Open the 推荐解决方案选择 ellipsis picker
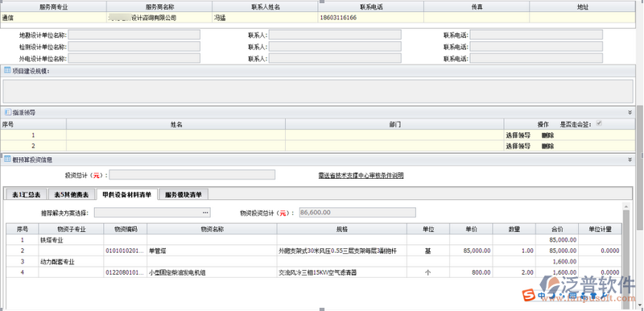The width and height of the screenshot is (644, 311). point(205,213)
